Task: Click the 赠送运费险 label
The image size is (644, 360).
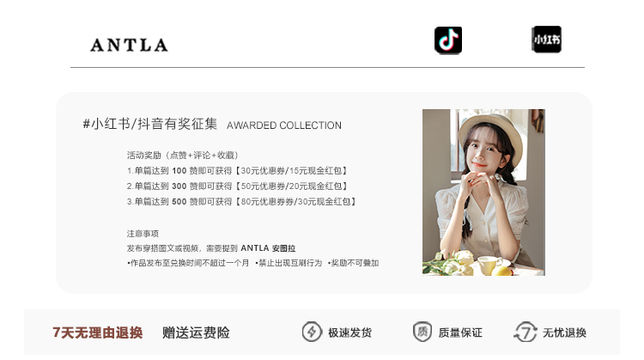Action: click(x=196, y=333)
